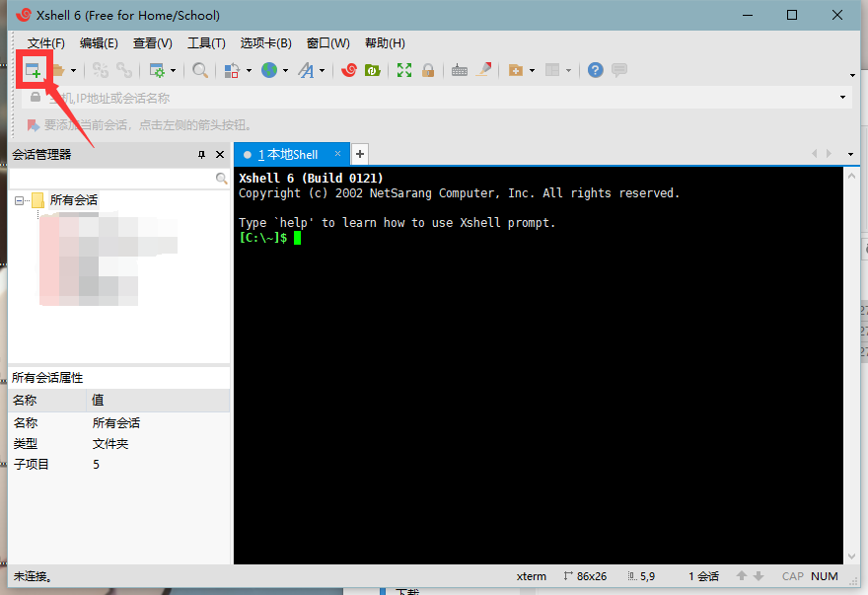868x595 pixels.
Task: Open the font toolbar dropdown arrow
Action: pos(322,70)
